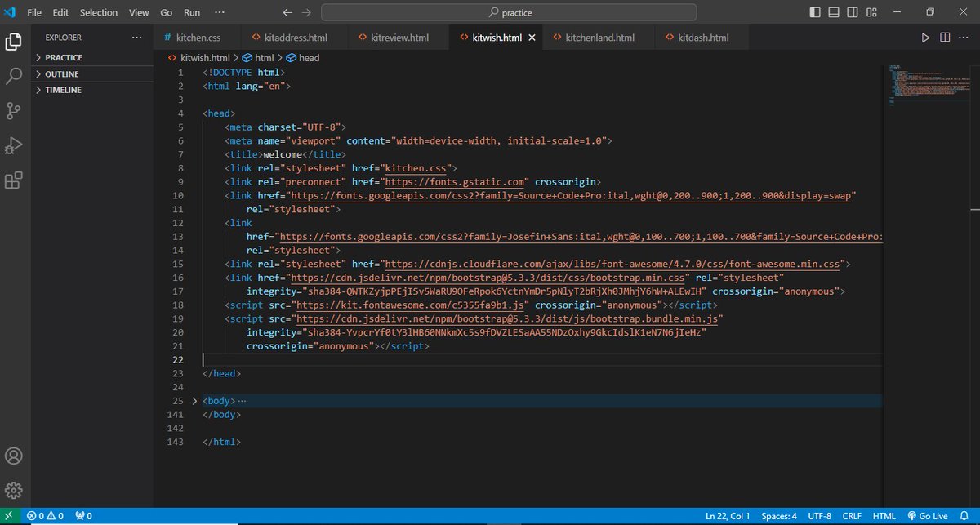The image size is (980, 525).
Task: Click head in the breadcrumb
Action: [x=309, y=58]
